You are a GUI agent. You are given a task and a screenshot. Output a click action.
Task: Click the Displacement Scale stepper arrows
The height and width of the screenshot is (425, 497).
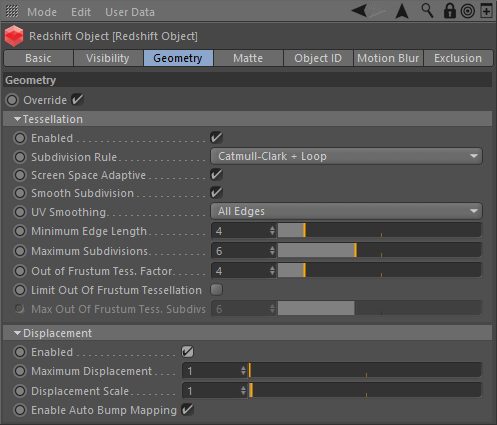(x=243, y=391)
